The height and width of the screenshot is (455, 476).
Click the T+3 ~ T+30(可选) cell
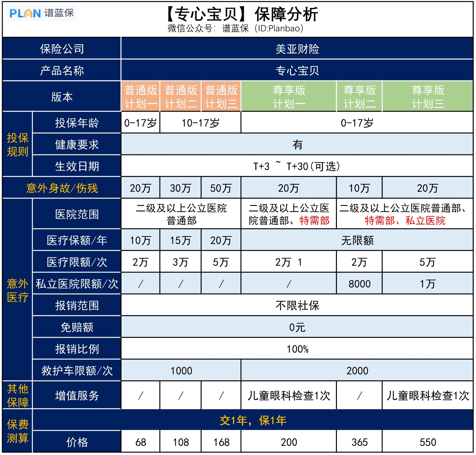pyautogui.click(x=297, y=166)
